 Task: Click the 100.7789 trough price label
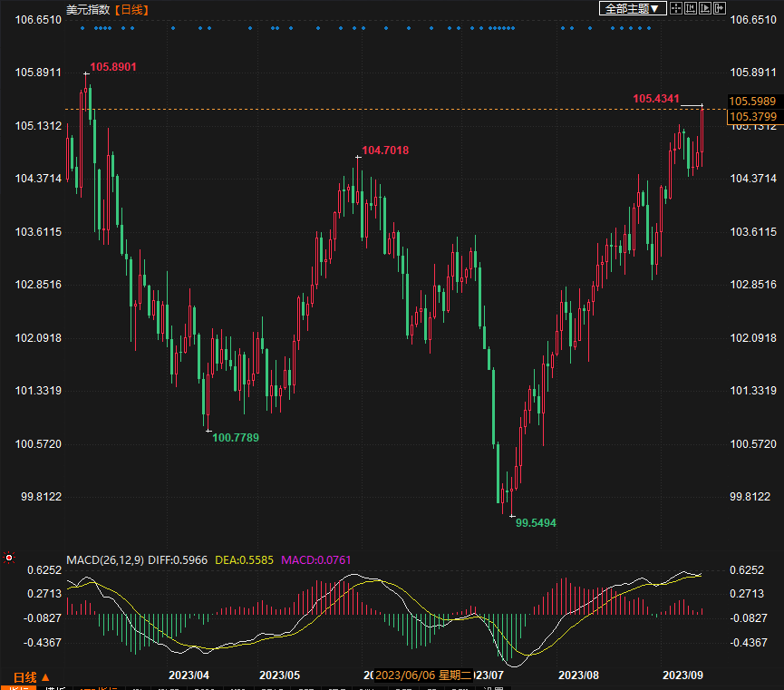(236, 438)
